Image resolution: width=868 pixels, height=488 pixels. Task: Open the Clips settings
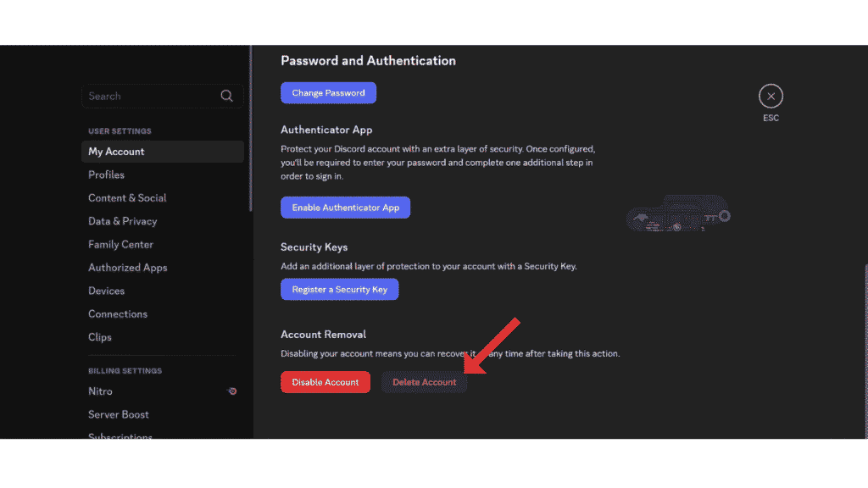pyautogui.click(x=99, y=337)
